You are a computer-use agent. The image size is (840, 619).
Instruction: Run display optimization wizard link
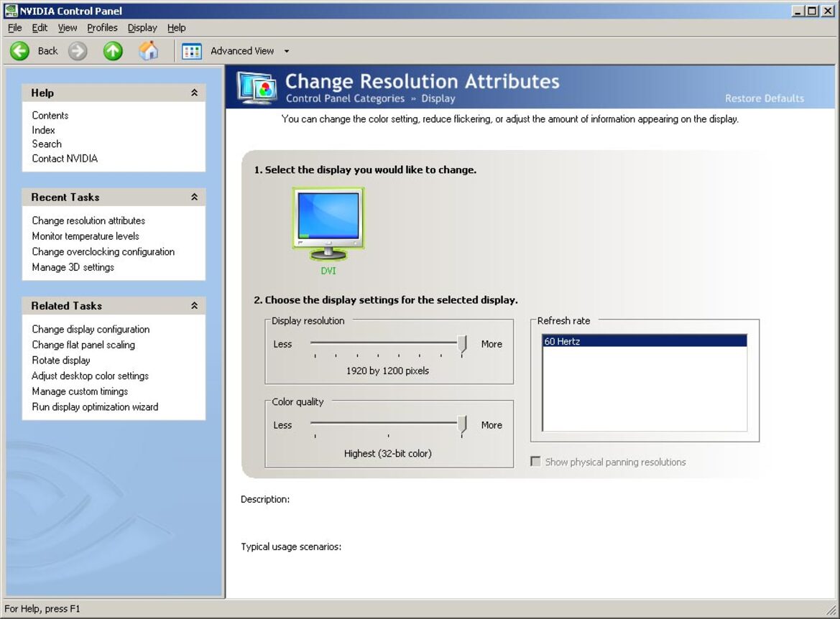point(96,407)
